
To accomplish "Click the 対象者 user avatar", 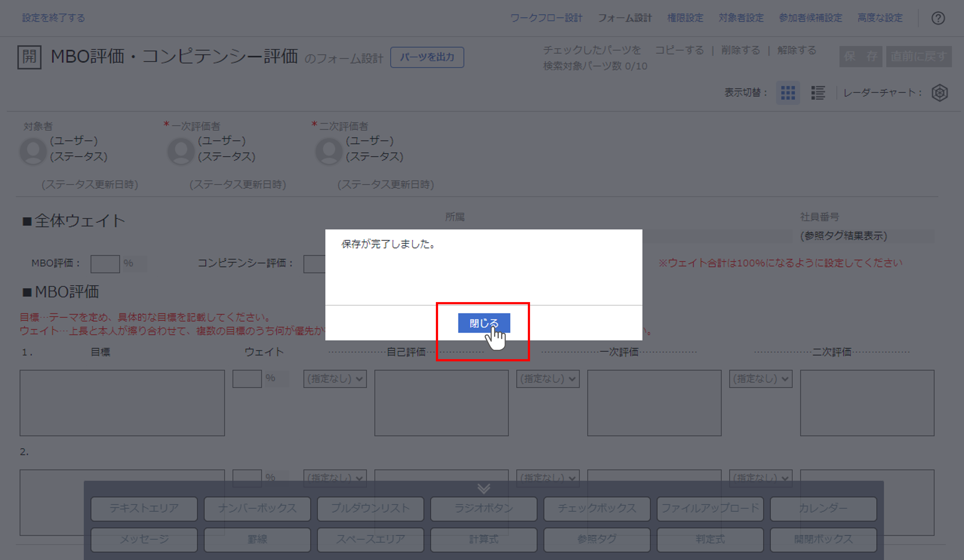I will (33, 151).
